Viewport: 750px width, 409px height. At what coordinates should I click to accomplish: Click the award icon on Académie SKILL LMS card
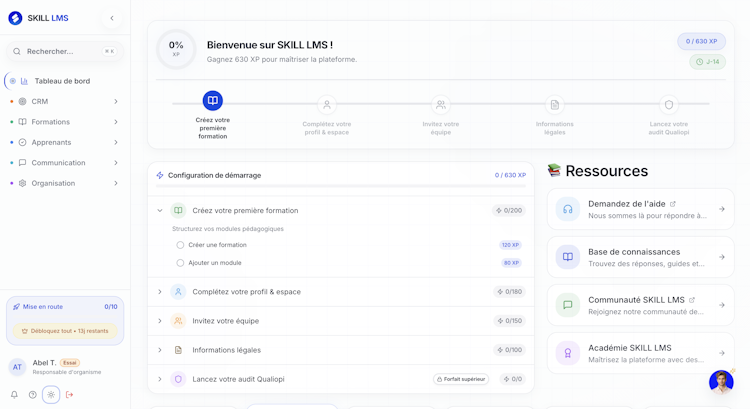(568, 353)
